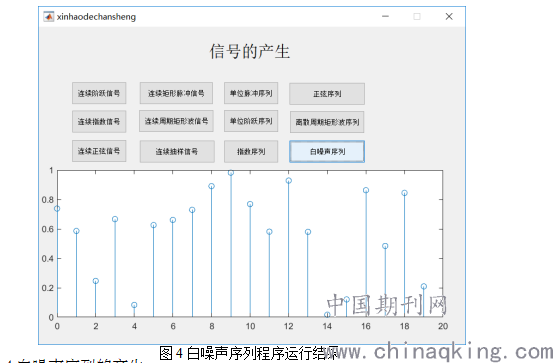The image size is (553, 363).
Task: Close the xinhaodechansheng window
Action: tap(449, 16)
